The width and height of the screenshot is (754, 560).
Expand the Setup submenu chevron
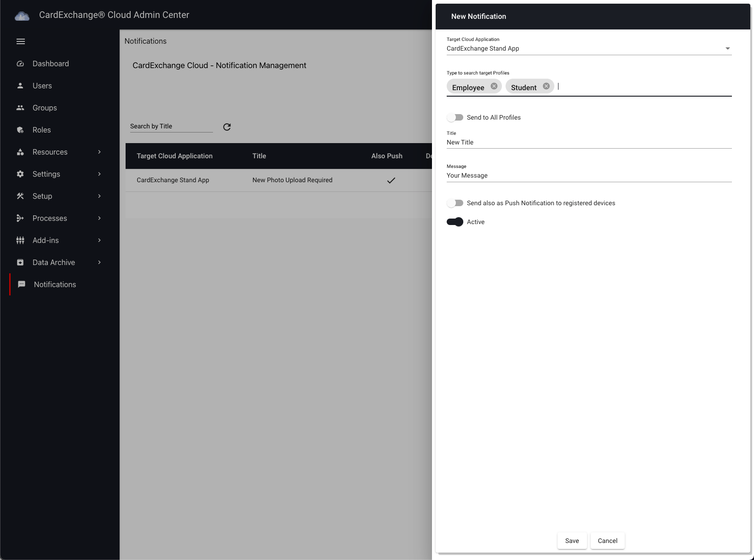tap(99, 196)
